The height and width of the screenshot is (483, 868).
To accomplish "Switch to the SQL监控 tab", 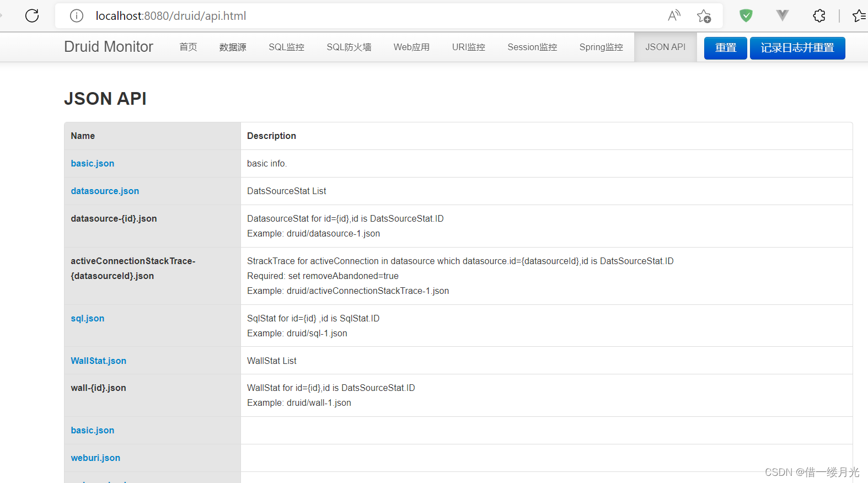I will pyautogui.click(x=286, y=47).
